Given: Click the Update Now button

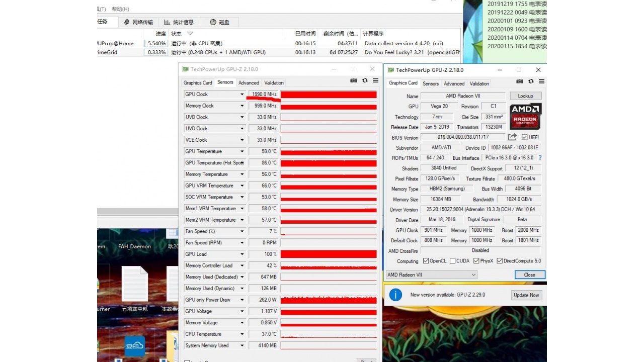Looking at the screenshot, I should click(527, 295).
